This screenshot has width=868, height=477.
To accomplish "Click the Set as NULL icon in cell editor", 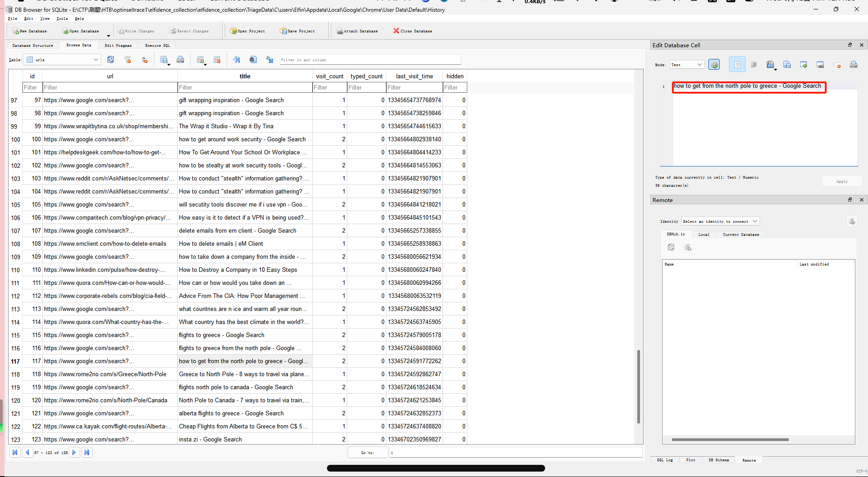I will 837,65.
